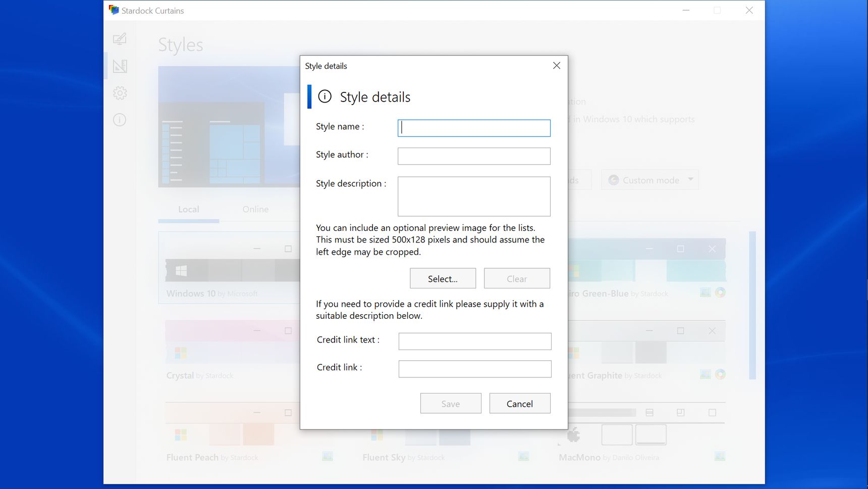This screenshot has width=868, height=489.
Task: Select the Fluent Peach style thumbnail
Action: [x=233, y=432]
